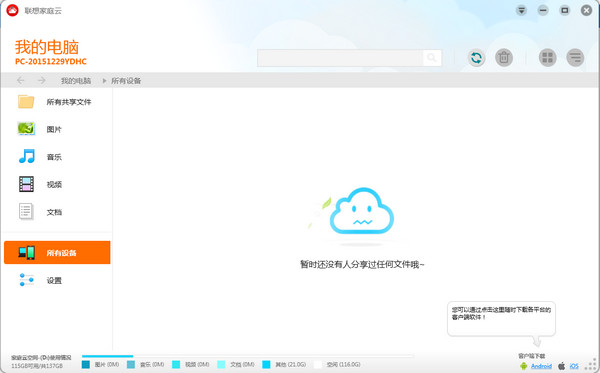Click the settings sliders icon
The image size is (600, 373).
26,280
